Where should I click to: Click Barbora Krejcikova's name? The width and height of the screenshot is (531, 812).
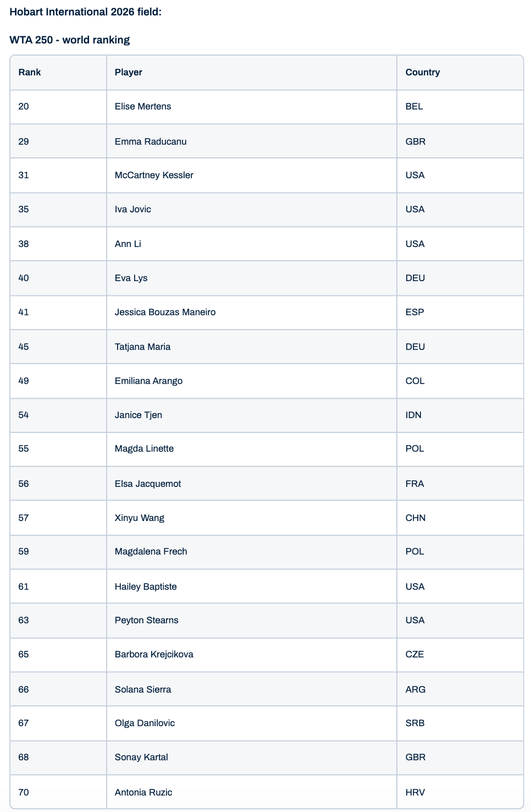[x=153, y=655]
